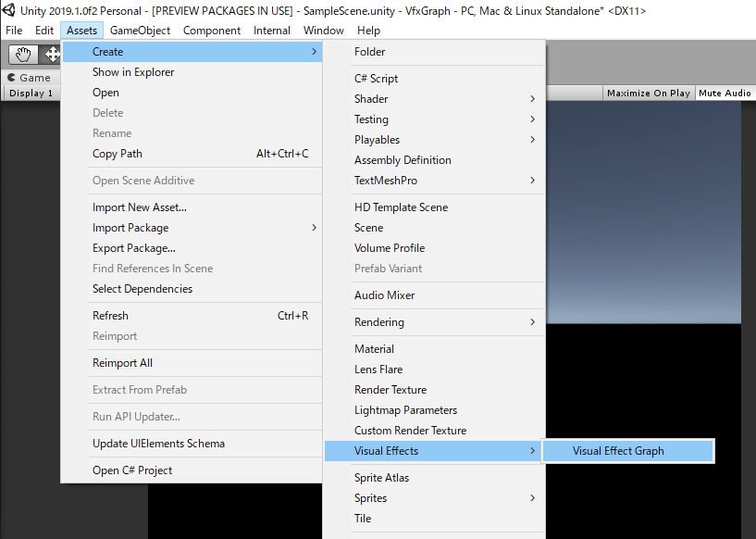
Task: Create an Assembly Definition
Action: (435, 159)
